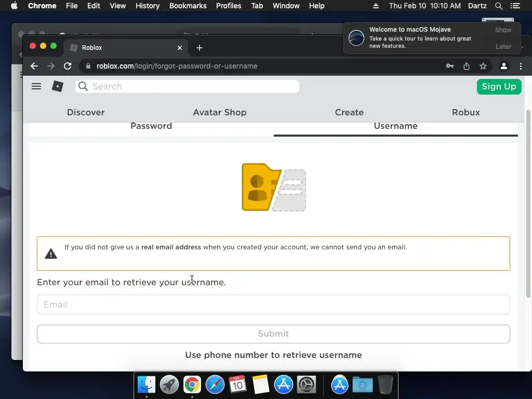This screenshot has height=399, width=532.
Task: Click Use phone number to retrieve username
Action: [273, 355]
